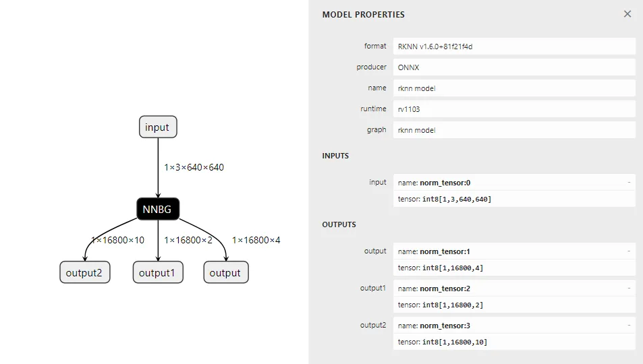
Task: Click the 1×16800×10 edge label
Action: 117,240
